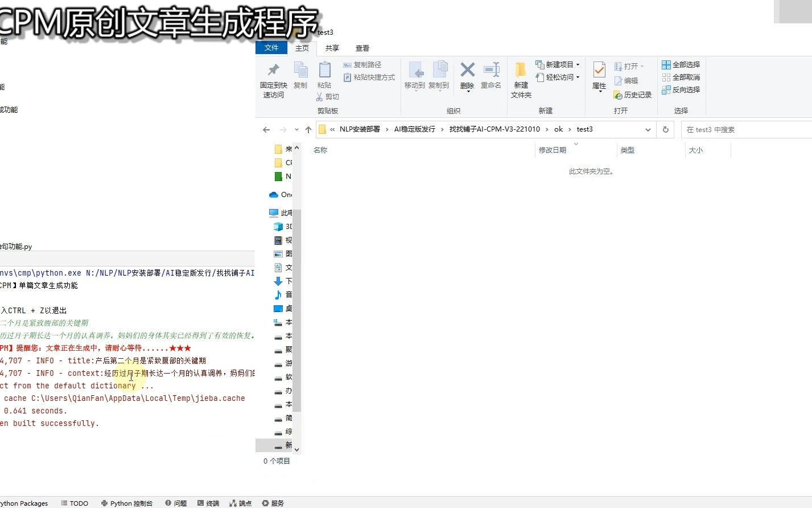Switch to the Home (主页) tab
812x508 pixels.
tap(302, 48)
